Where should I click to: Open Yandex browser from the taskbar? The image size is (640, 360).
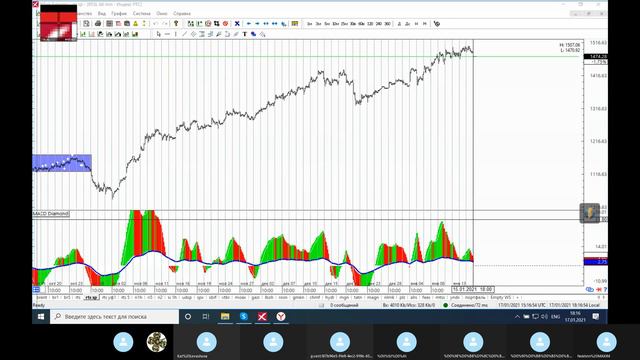pyautogui.click(x=281, y=317)
